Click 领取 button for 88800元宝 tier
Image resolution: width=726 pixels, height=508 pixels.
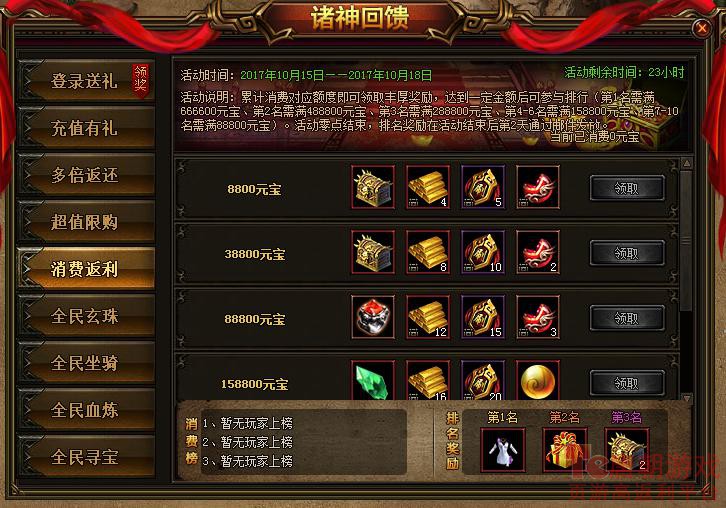(x=627, y=318)
